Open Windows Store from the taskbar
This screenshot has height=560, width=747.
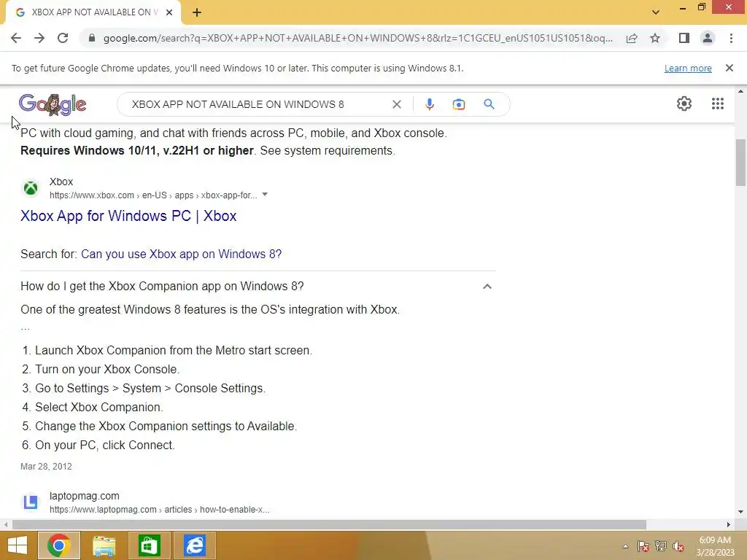149,545
